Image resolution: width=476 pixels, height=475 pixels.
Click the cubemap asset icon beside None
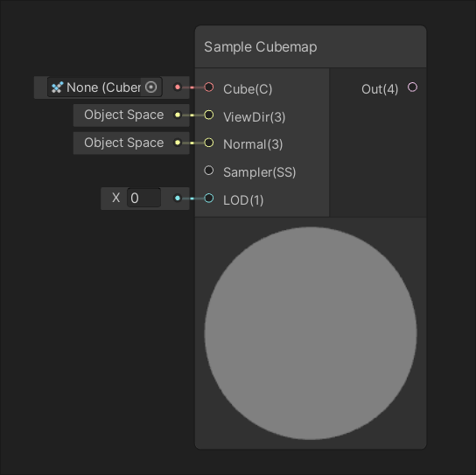point(57,87)
